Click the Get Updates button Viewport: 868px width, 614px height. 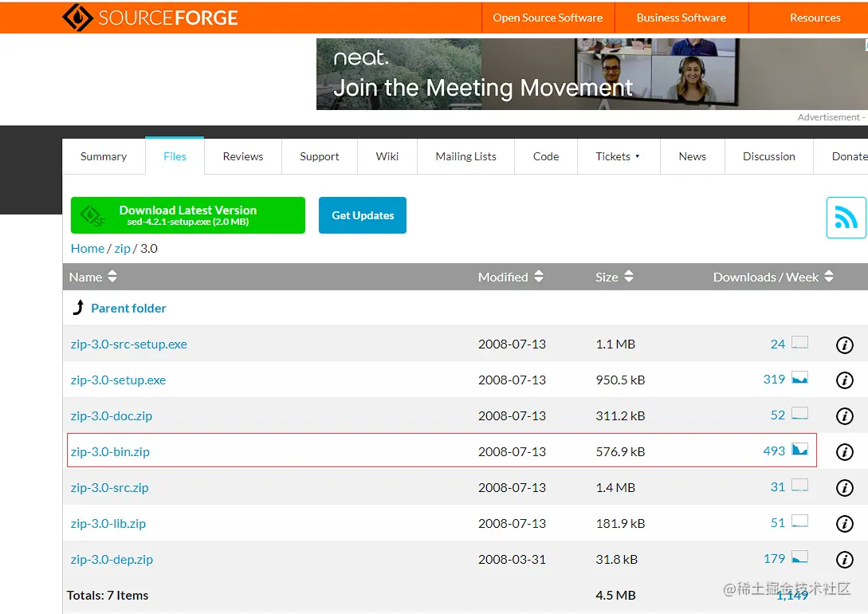click(x=363, y=215)
